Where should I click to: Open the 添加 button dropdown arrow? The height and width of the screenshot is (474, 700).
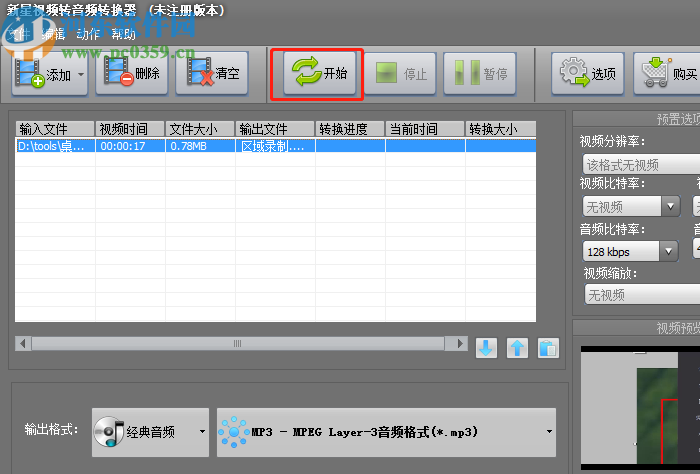(81, 74)
